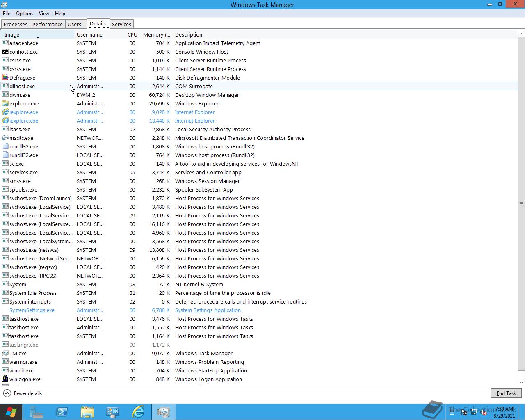Click Task Manager taskbar button
Viewport: 525px width, 420px height.
(x=164, y=412)
